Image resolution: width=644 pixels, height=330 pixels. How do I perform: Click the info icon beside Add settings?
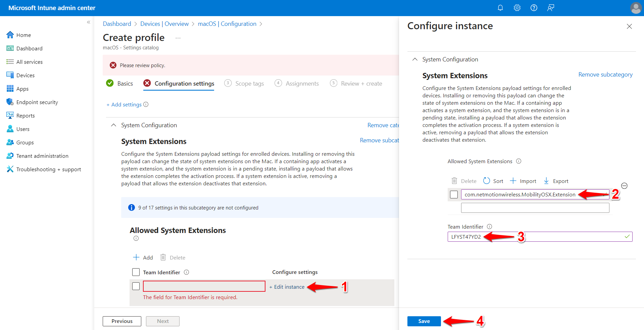point(146,104)
